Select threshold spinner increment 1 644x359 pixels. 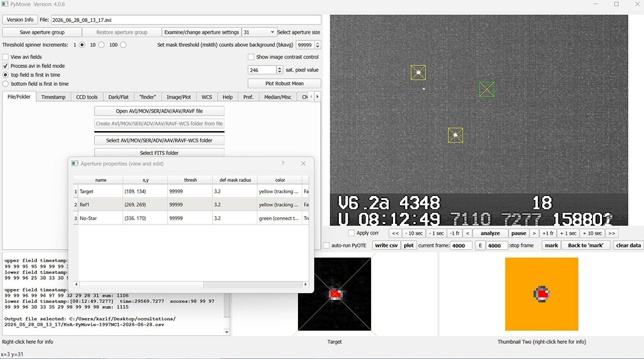click(82, 45)
